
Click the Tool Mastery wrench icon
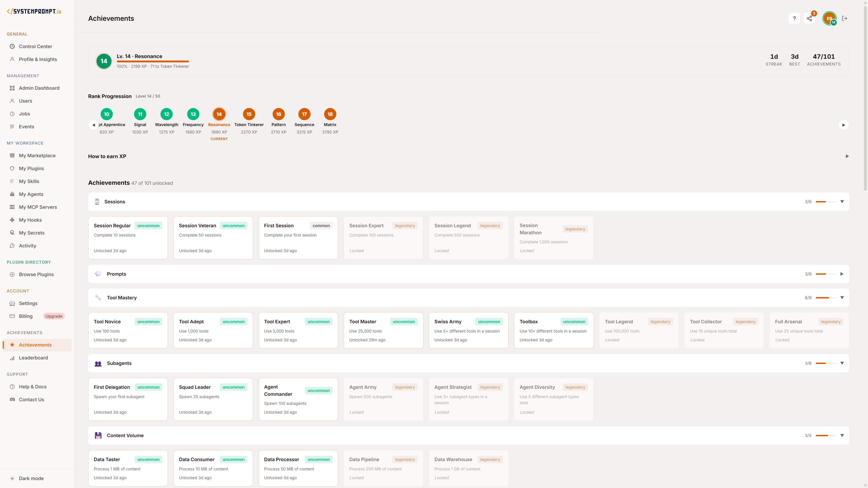[98, 297]
